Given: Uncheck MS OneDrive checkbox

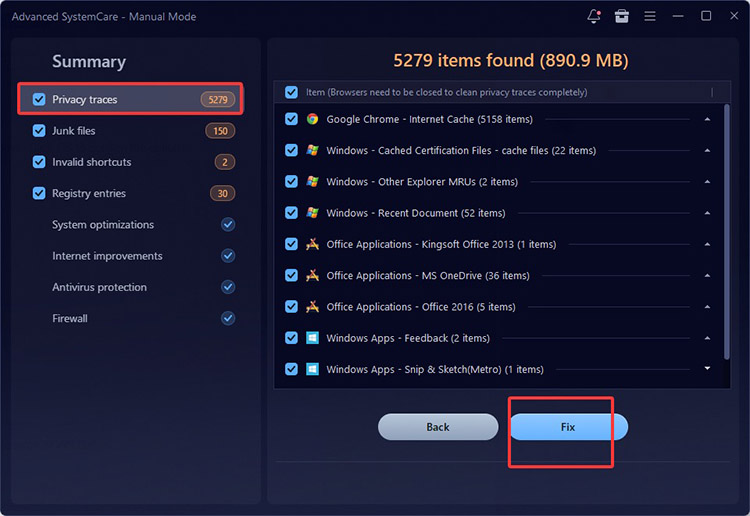Looking at the screenshot, I should click(291, 275).
